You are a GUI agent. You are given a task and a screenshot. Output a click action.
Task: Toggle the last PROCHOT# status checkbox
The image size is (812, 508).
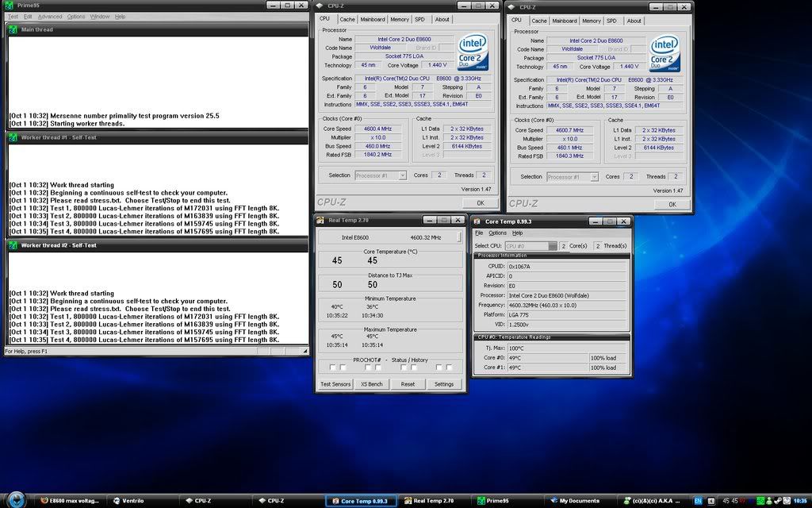[450, 368]
